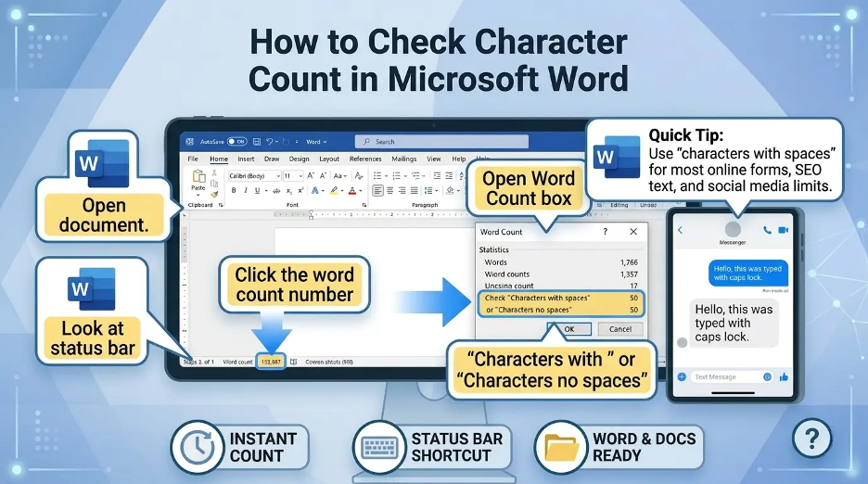The image size is (868, 484).
Task: Open the Underline style dropdown arrow
Action: tap(266, 190)
